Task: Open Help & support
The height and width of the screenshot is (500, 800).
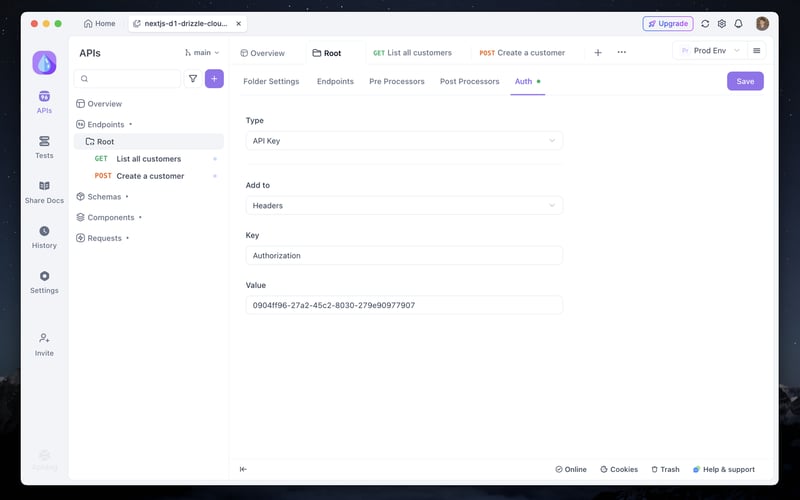Action: pos(723,469)
